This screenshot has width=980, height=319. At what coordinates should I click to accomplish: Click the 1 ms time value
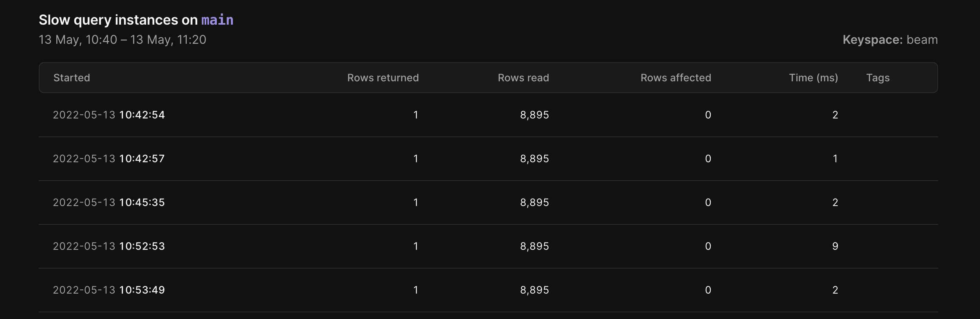pos(835,159)
